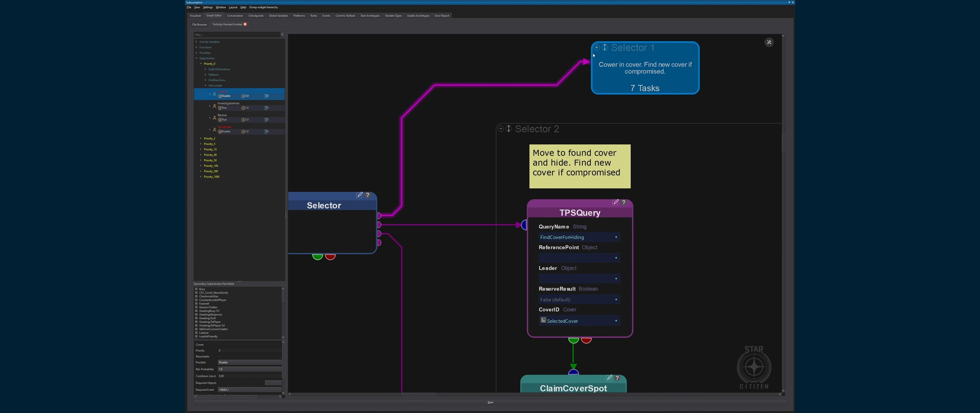Click the red failure port under Selector node
This screenshot has height=413, width=980.
pyautogui.click(x=330, y=257)
